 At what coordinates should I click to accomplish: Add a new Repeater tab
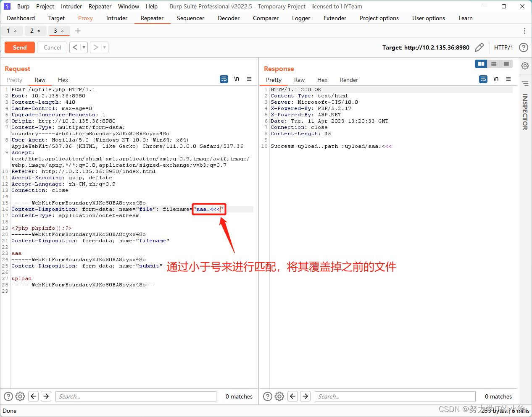pos(78,31)
